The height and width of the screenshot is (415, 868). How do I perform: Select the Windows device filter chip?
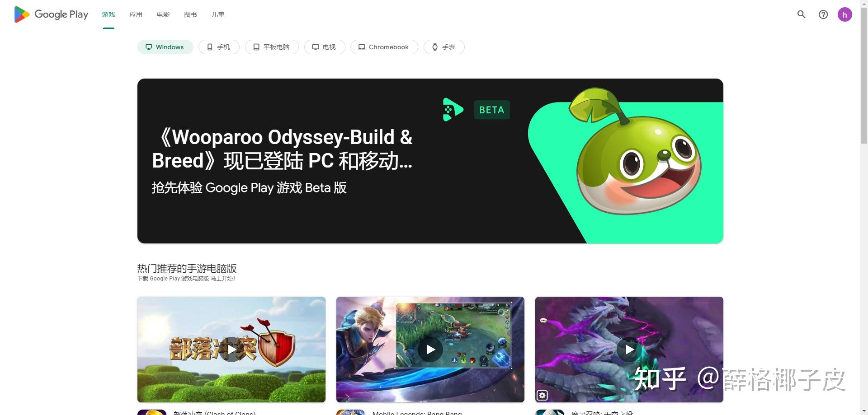tap(165, 47)
